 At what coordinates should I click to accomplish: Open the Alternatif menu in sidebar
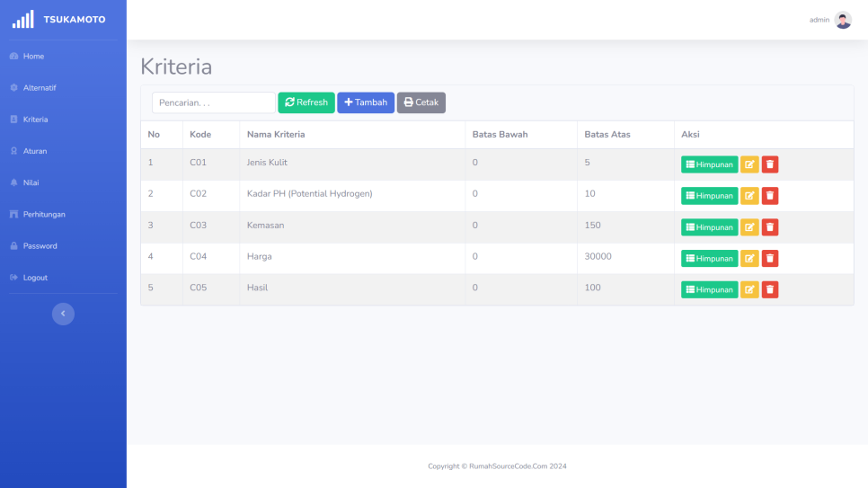(39, 88)
